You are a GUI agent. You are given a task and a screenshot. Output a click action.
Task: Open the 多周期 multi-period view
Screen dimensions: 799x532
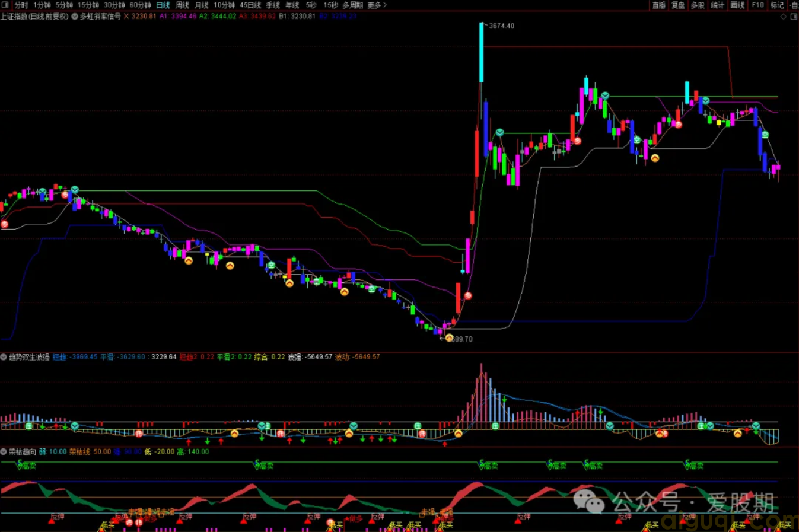[352, 5]
